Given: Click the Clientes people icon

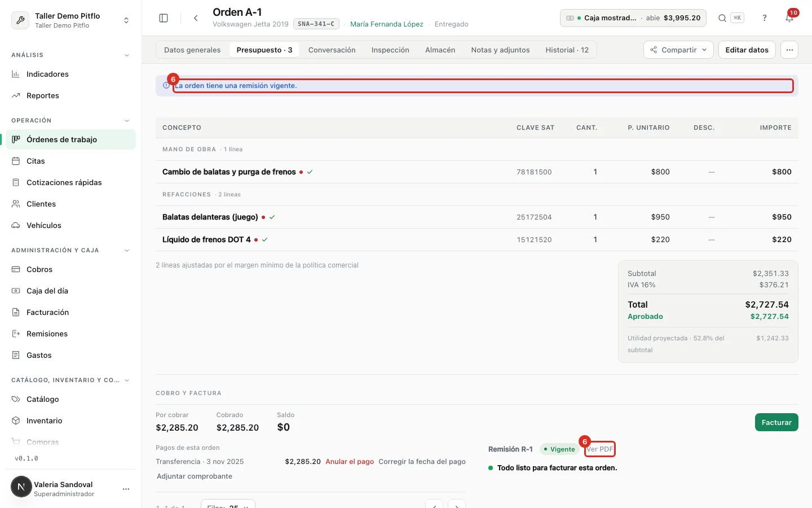Looking at the screenshot, I should tap(16, 204).
